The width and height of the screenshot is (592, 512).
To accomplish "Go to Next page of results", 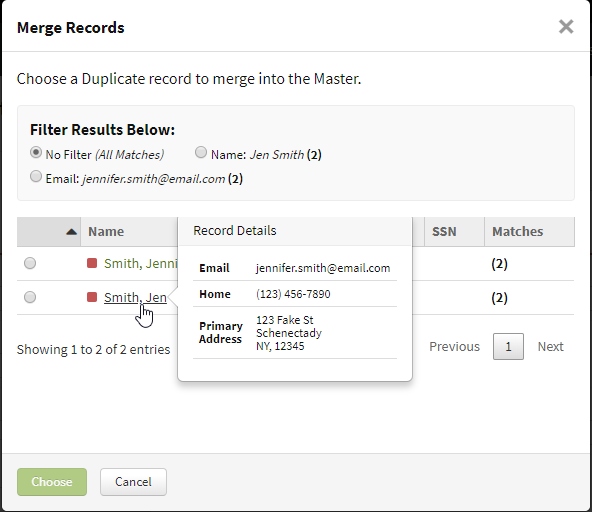I will pyautogui.click(x=550, y=346).
